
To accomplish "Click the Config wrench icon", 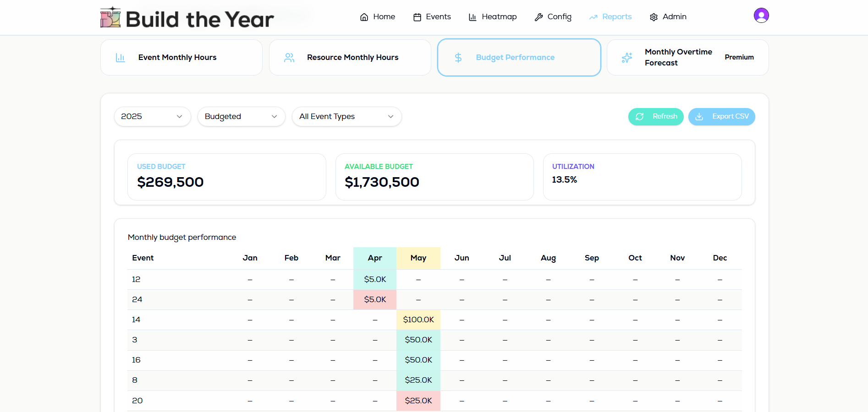I will (539, 17).
